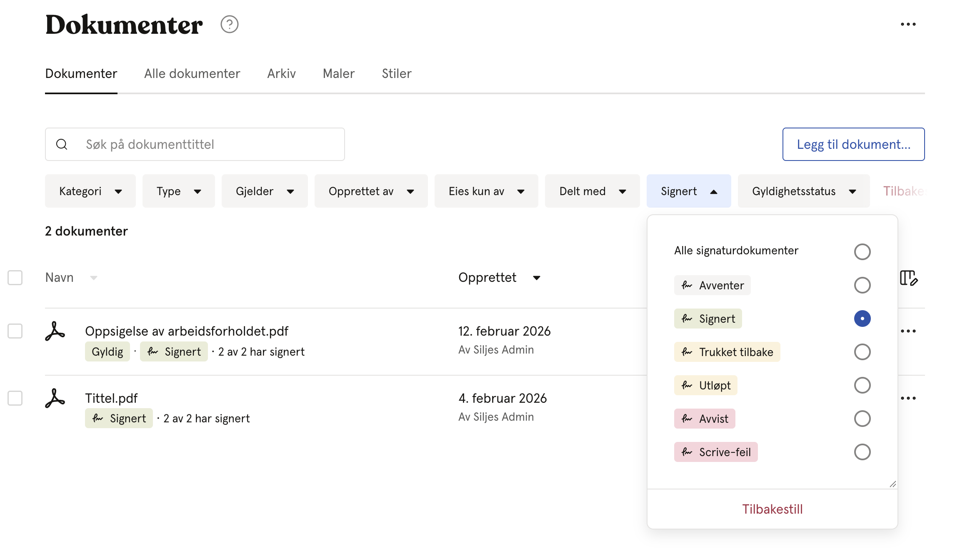Open more options for Tittel.pdf row
Image resolution: width=980 pixels, height=557 pixels.
tap(908, 398)
